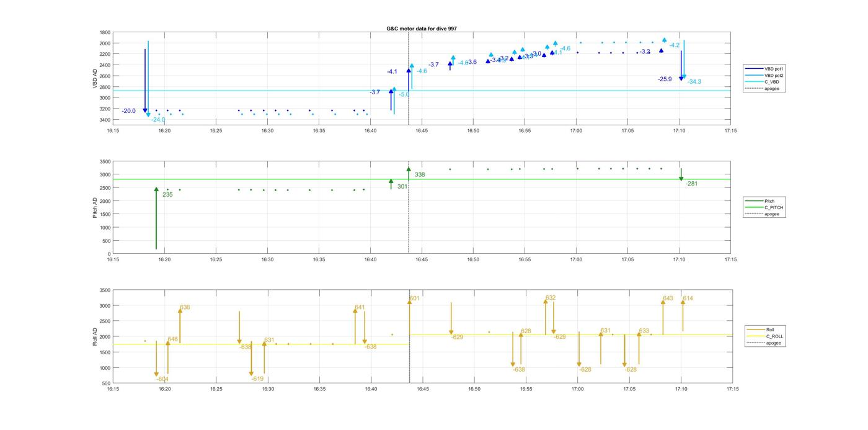Click the "601" roll data label
Image resolution: width=868 pixels, height=430 pixels.
point(414,298)
